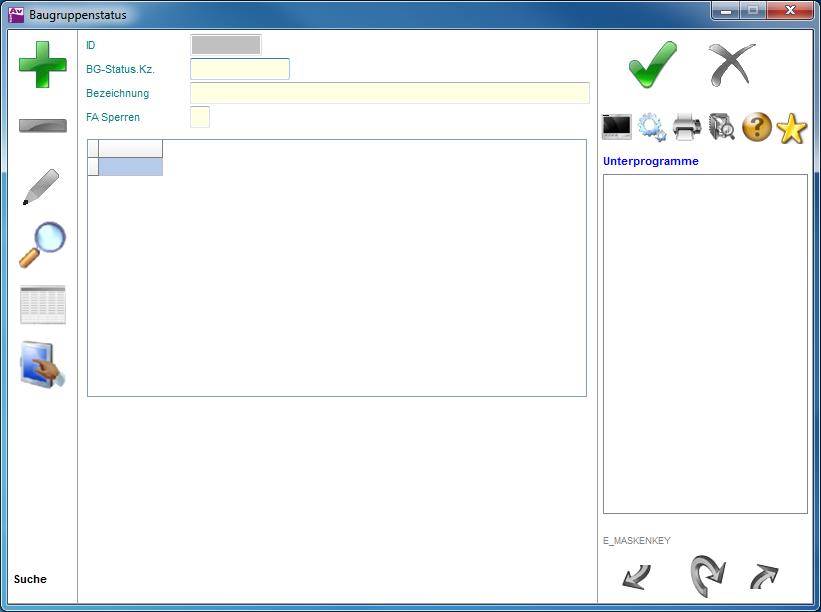The width and height of the screenshot is (821, 612).
Task: Click the printer icon
Action: click(687, 127)
